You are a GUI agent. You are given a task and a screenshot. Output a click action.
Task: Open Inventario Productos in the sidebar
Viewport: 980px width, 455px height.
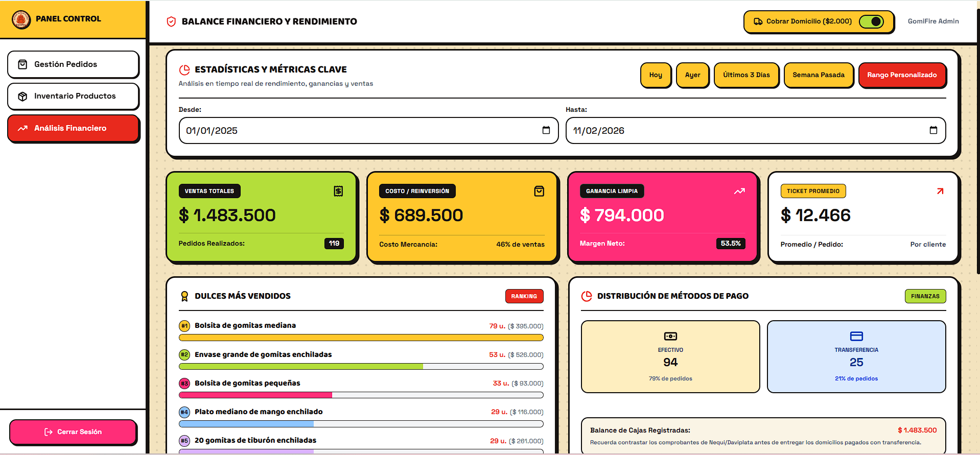[x=73, y=96]
